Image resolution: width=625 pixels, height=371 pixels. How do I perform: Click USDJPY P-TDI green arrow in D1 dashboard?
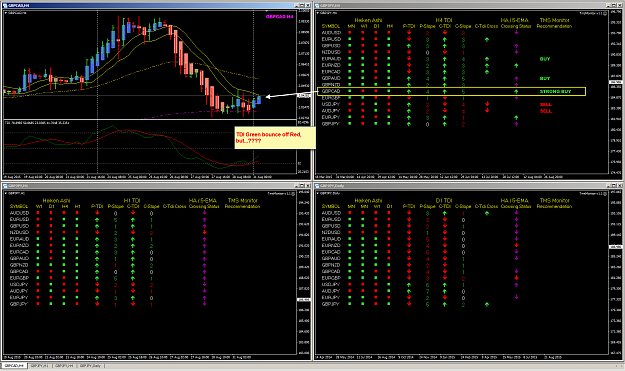click(409, 285)
